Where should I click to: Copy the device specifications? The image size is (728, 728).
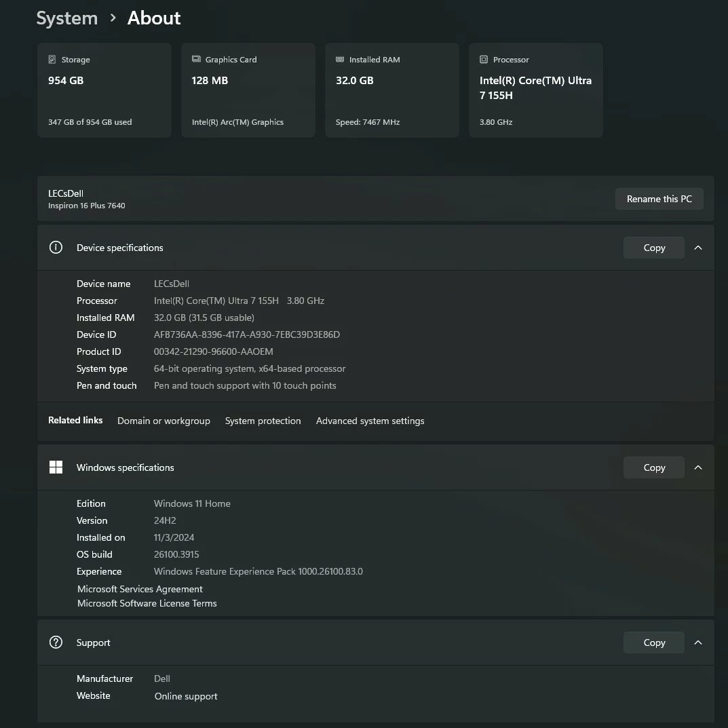pos(654,248)
